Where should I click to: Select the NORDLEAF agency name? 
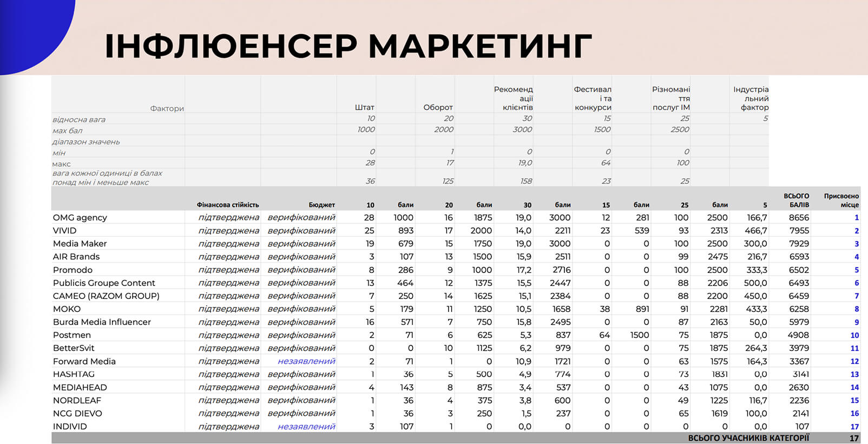coord(77,401)
